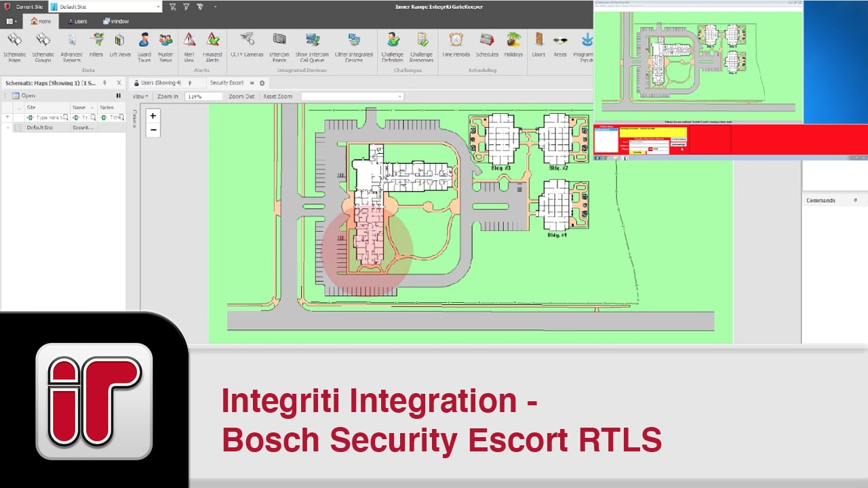The height and width of the screenshot is (488, 868).
Task: Open Areas list
Action: [560, 45]
